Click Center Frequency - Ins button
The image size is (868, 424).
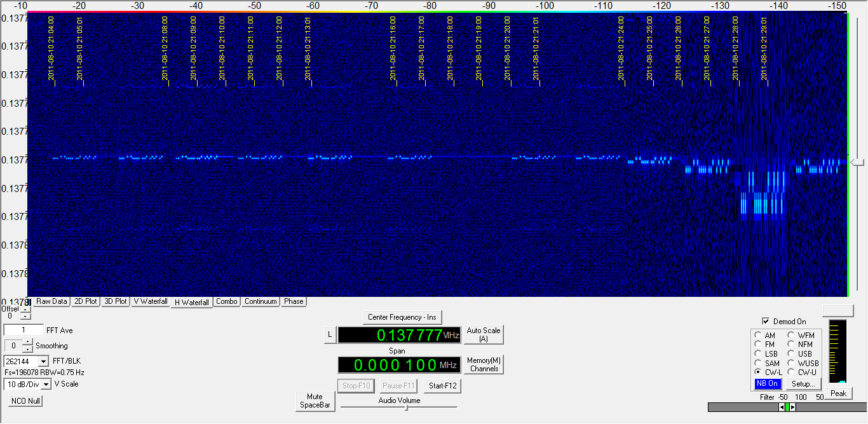coord(402,317)
